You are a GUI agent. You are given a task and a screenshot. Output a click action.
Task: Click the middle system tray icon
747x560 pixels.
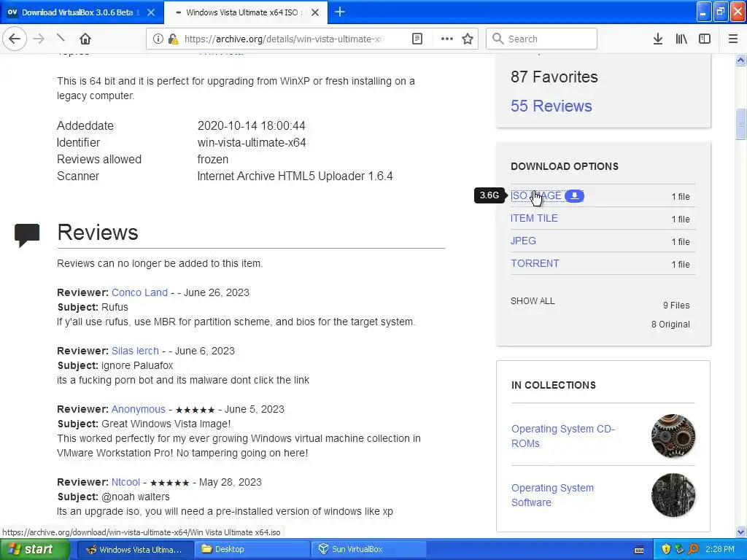(679, 549)
